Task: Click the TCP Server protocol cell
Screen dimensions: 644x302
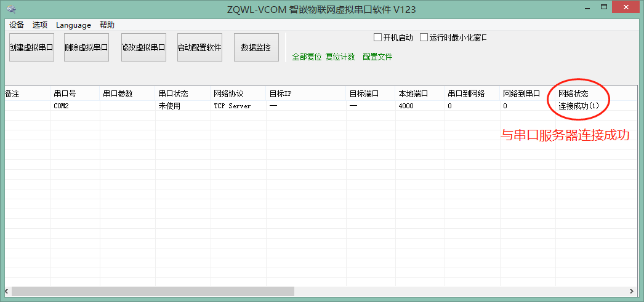Action: [238, 106]
